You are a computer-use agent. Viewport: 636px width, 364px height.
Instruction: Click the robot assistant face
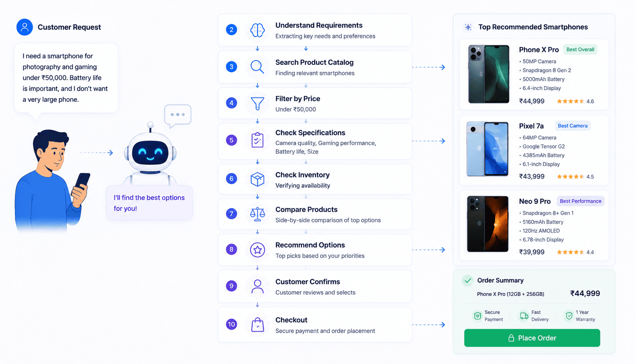click(150, 153)
